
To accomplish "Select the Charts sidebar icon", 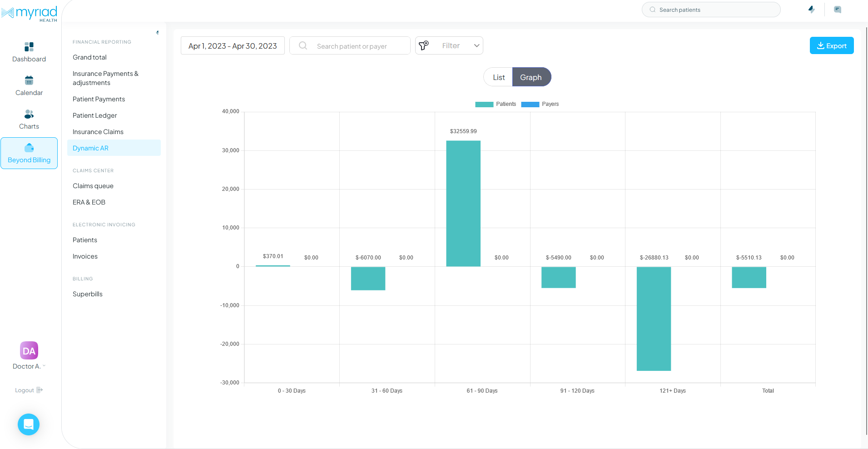I will [29, 119].
